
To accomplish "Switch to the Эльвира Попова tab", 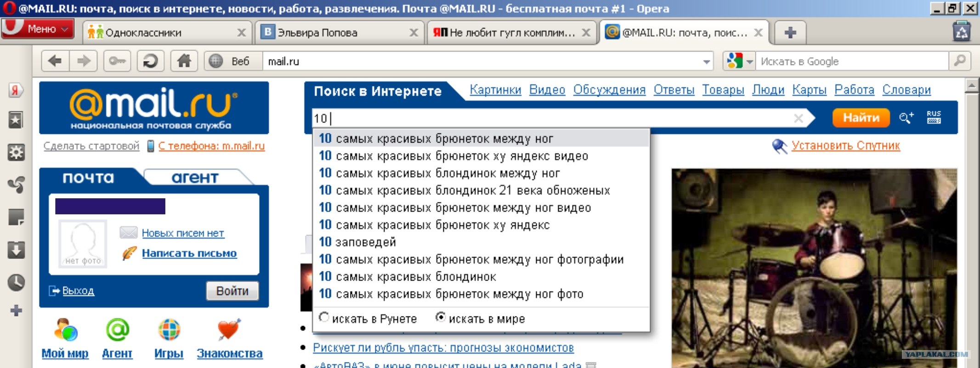I will pos(340,33).
